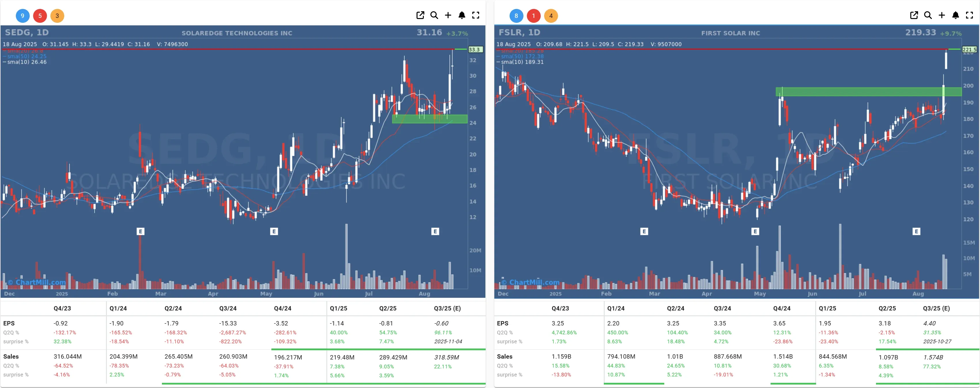Screen dimensions: 980x388
Task: Click the plus icon on SEDG chart
Action: 448,15
